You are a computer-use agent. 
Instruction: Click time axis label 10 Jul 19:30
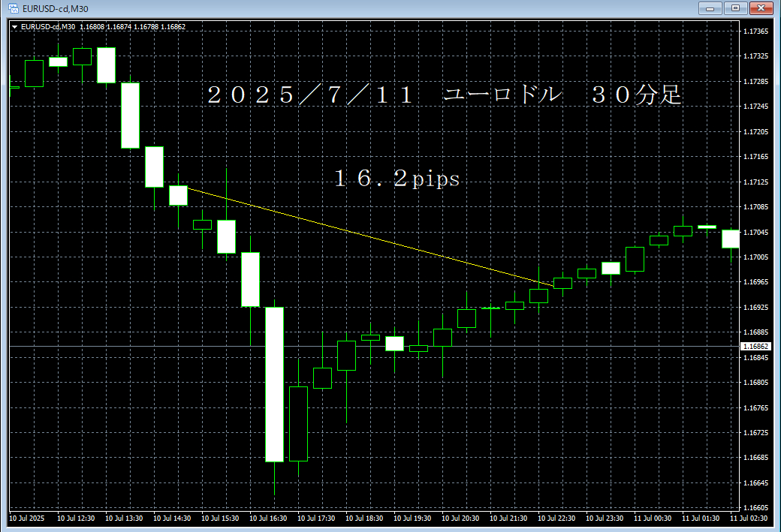[x=412, y=518]
